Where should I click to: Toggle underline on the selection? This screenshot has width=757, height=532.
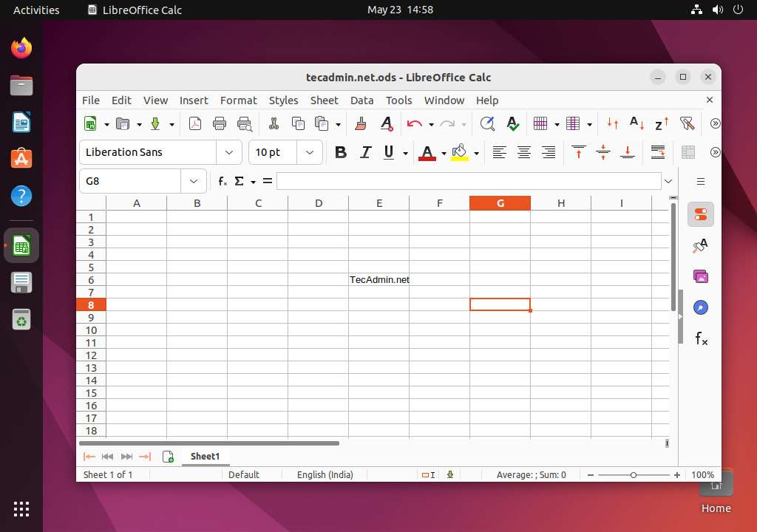click(x=389, y=152)
